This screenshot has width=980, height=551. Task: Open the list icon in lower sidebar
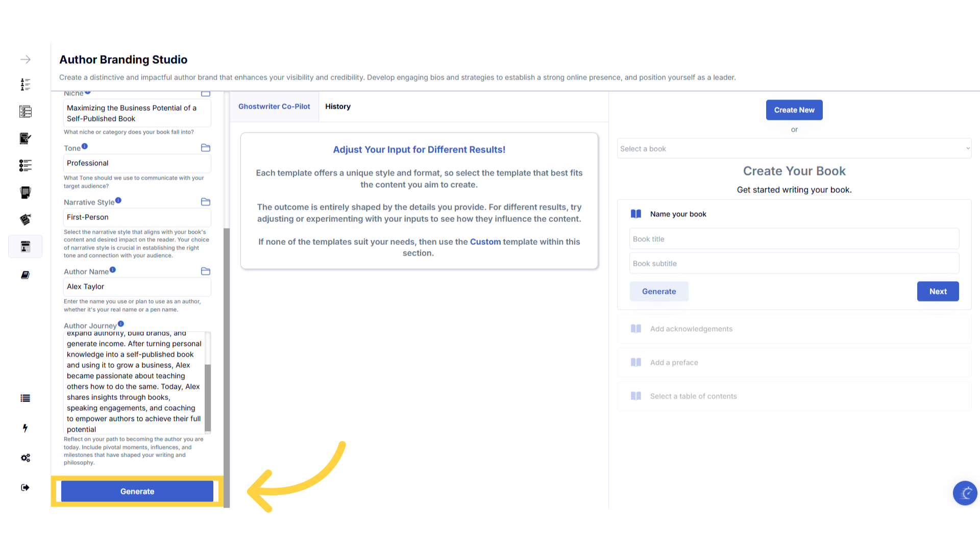25,398
